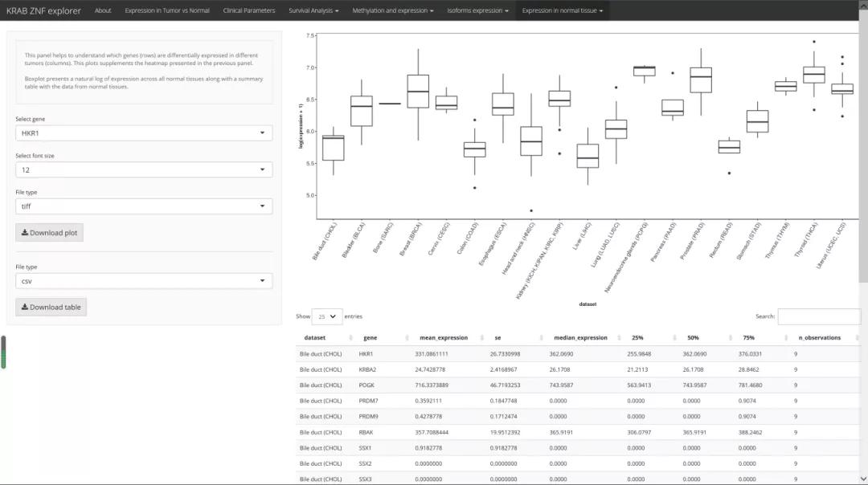This screenshot has width=868, height=485.
Task: Click the Download plot button
Action: pos(49,233)
